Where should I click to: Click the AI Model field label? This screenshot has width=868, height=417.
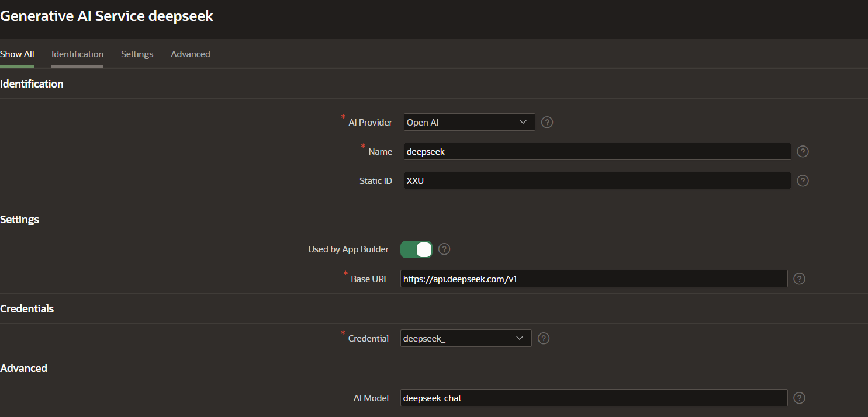click(x=371, y=398)
